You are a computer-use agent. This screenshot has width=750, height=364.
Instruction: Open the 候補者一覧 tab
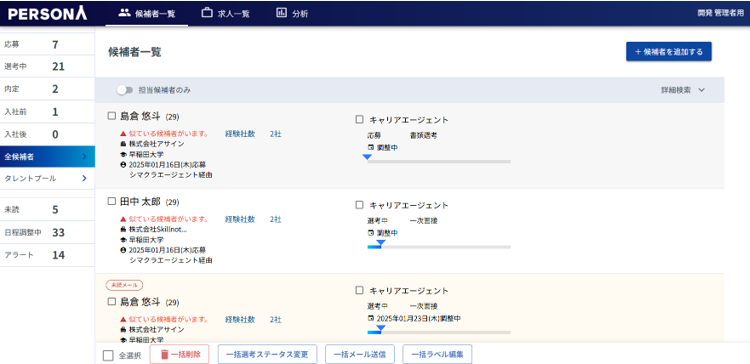coord(147,13)
